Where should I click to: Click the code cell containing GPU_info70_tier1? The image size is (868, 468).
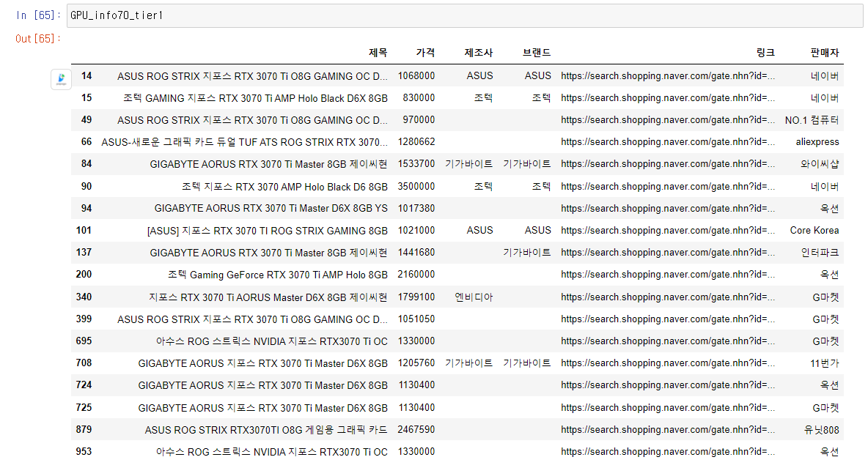point(465,15)
